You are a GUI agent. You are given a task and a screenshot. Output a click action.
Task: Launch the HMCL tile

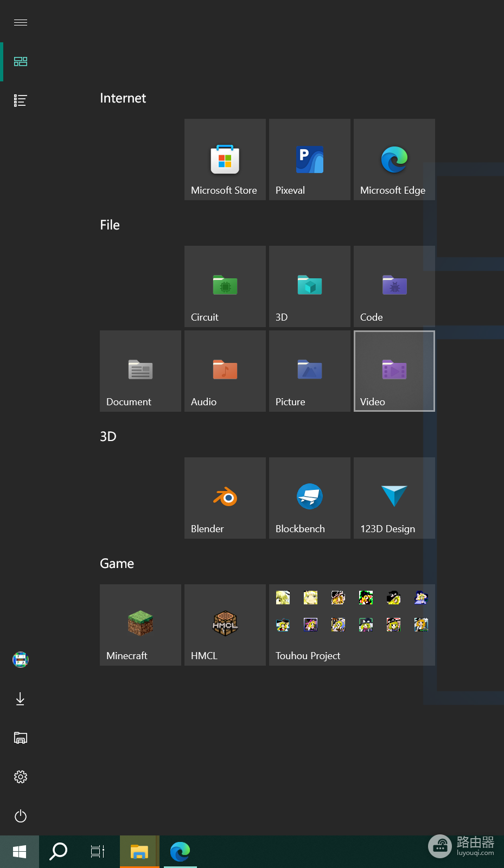tap(225, 625)
